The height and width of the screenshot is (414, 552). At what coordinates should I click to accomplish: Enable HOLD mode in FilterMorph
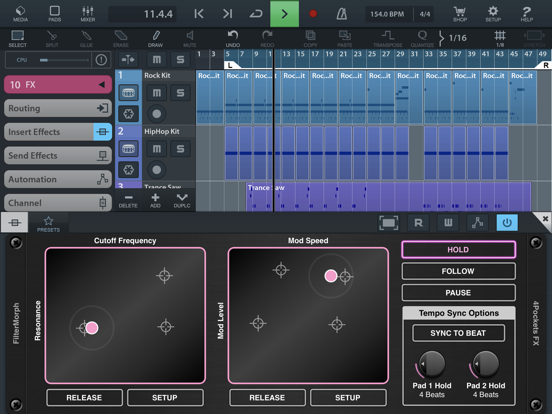coord(458,250)
